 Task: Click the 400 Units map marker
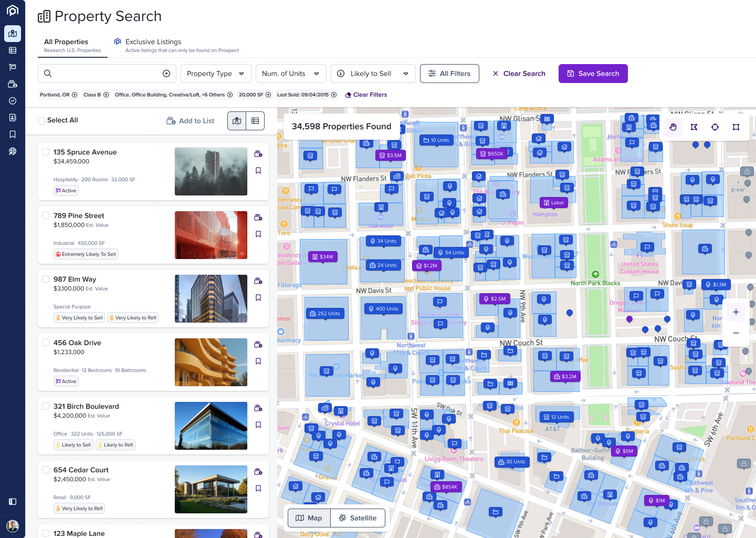click(383, 309)
